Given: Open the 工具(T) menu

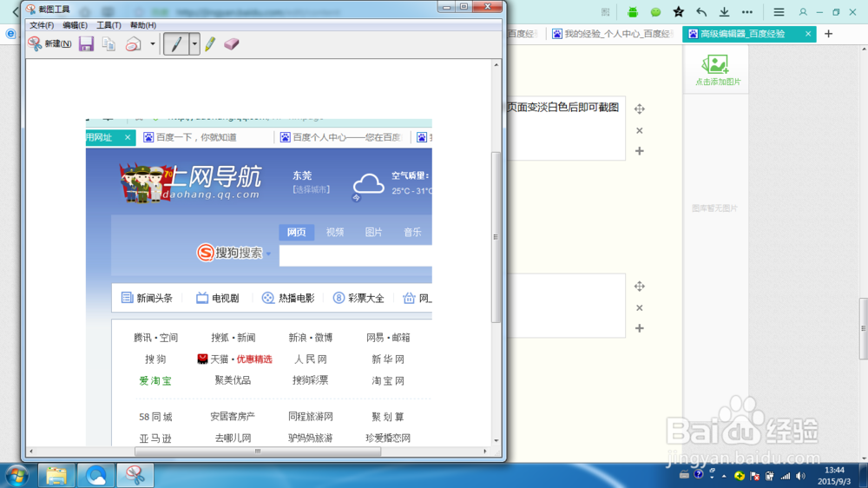Looking at the screenshot, I should point(108,25).
